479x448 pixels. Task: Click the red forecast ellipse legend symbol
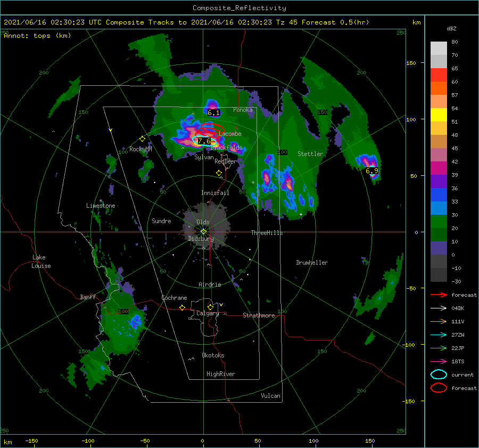pyautogui.click(x=439, y=388)
